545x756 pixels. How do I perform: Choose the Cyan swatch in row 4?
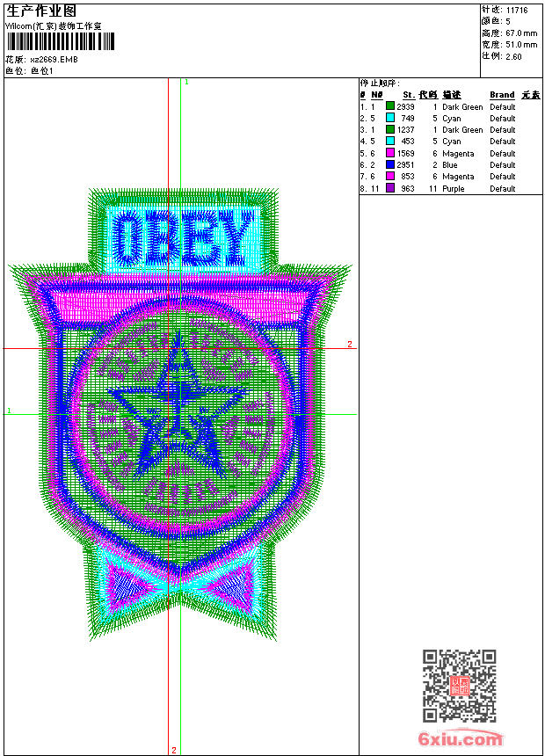(390, 141)
